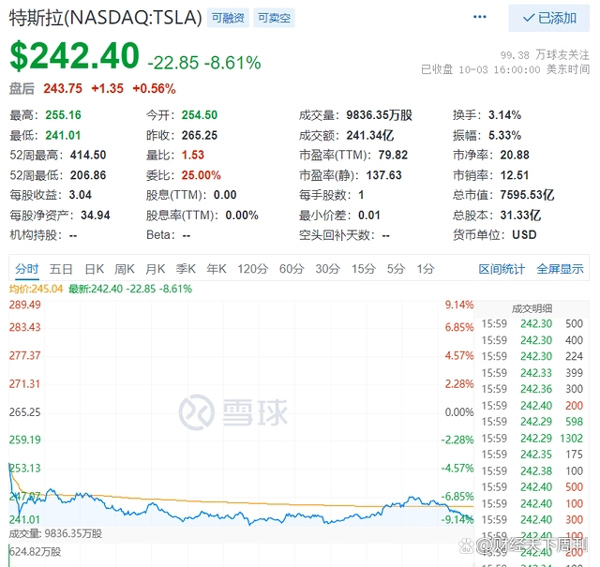Screen dimensions: 600x567
Task: Click the 货币单位 value USD
Action: (x=524, y=235)
